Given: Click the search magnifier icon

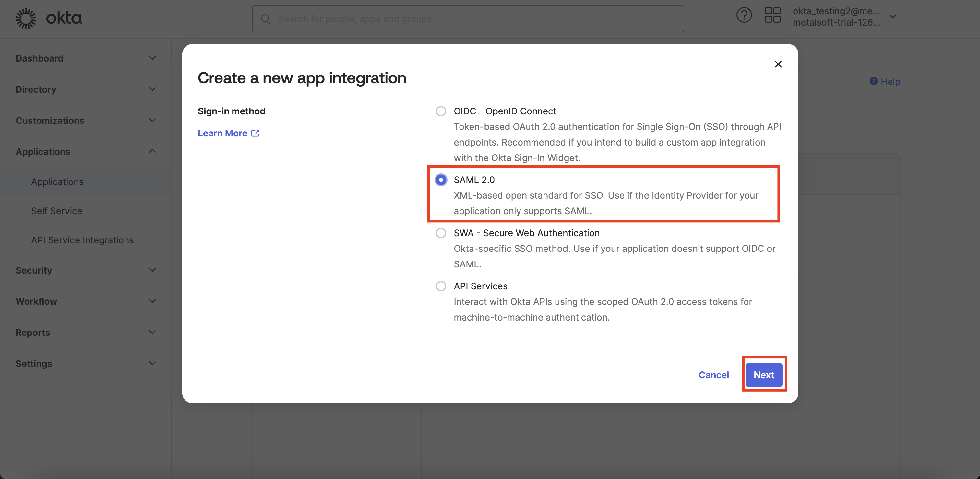Looking at the screenshot, I should 266,19.
